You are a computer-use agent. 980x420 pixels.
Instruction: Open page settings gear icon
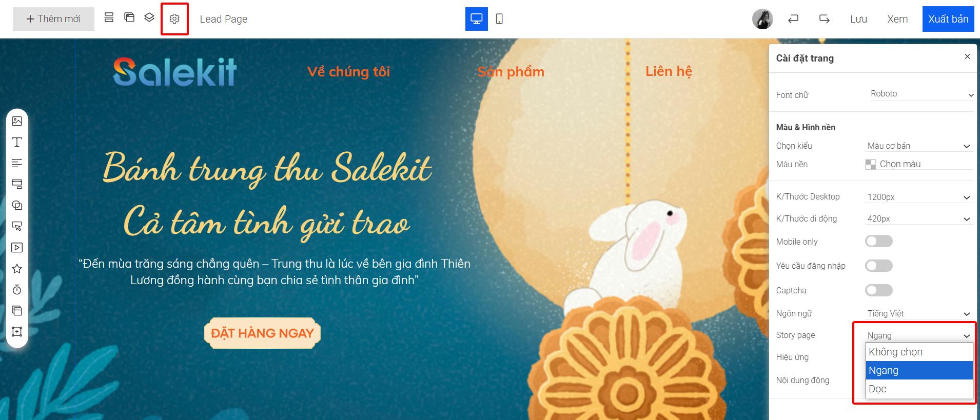tap(174, 19)
